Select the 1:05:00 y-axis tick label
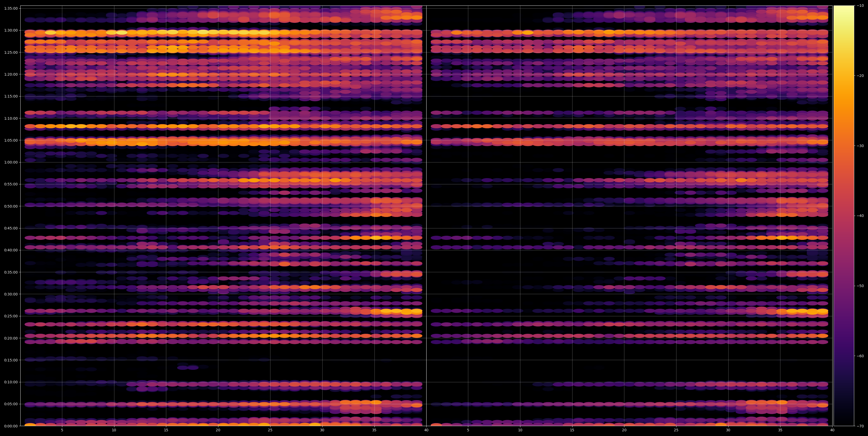868x436 pixels. click(11, 140)
